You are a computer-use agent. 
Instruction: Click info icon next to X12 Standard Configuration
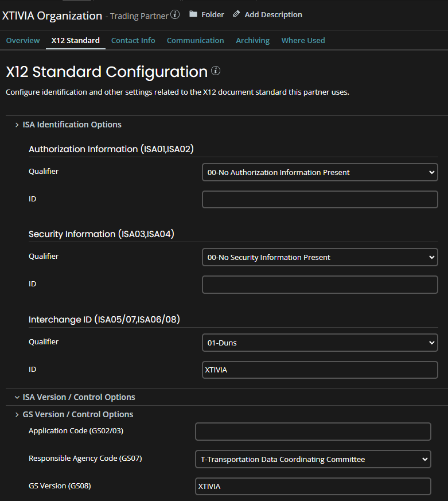click(216, 71)
